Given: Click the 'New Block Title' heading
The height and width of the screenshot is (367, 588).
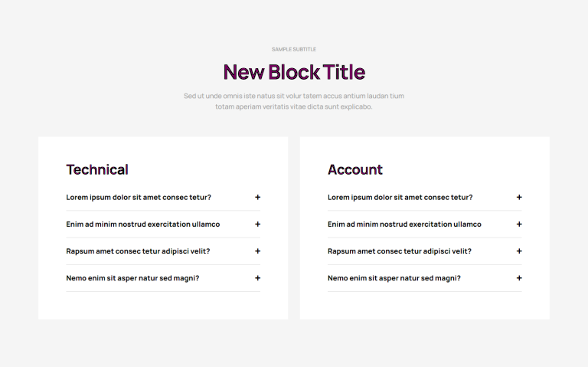Looking at the screenshot, I should (294, 72).
